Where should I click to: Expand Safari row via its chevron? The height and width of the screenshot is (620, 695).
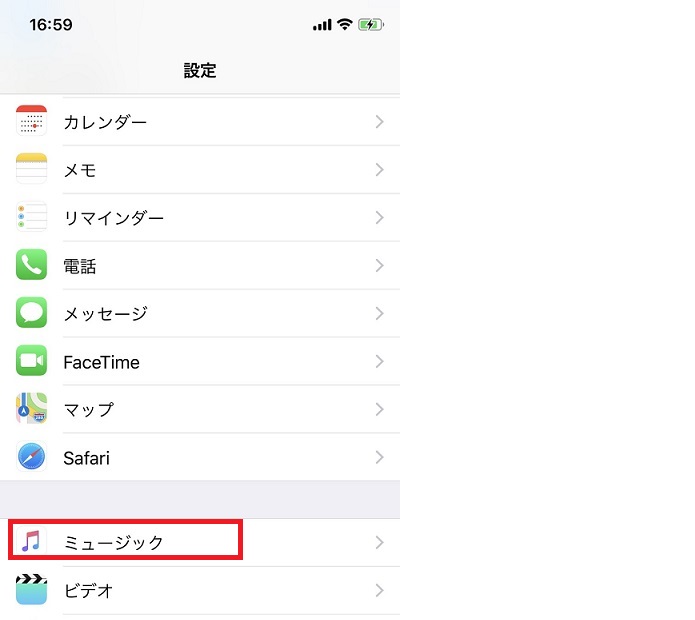(379, 457)
